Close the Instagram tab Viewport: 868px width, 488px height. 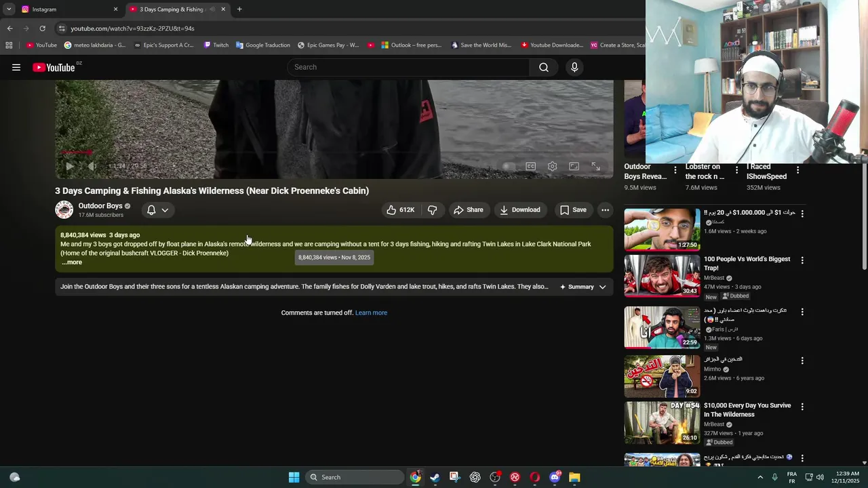(115, 9)
